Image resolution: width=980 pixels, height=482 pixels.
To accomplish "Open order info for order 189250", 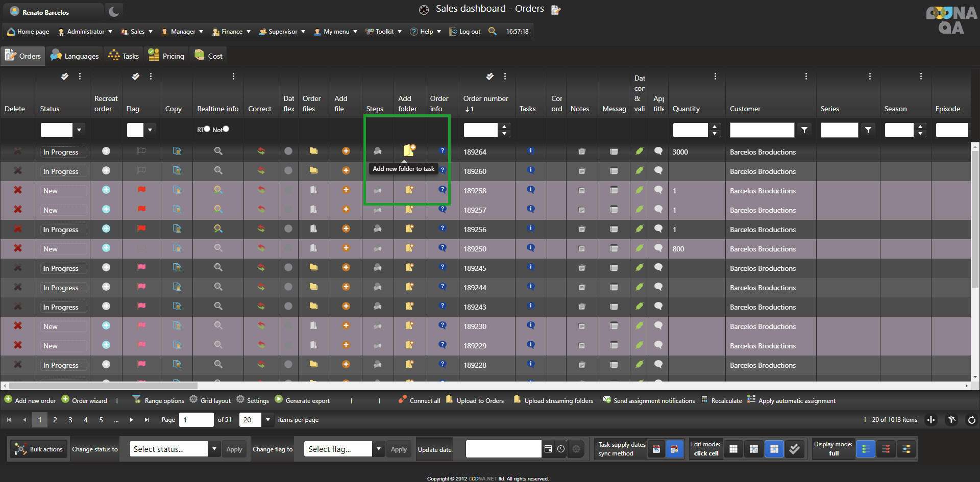I will [443, 248].
